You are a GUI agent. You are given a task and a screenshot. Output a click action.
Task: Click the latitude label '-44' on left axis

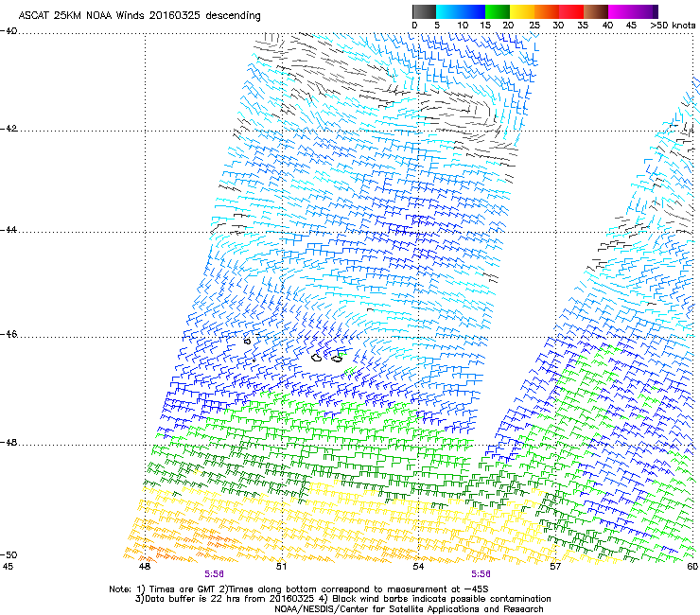click(9, 230)
